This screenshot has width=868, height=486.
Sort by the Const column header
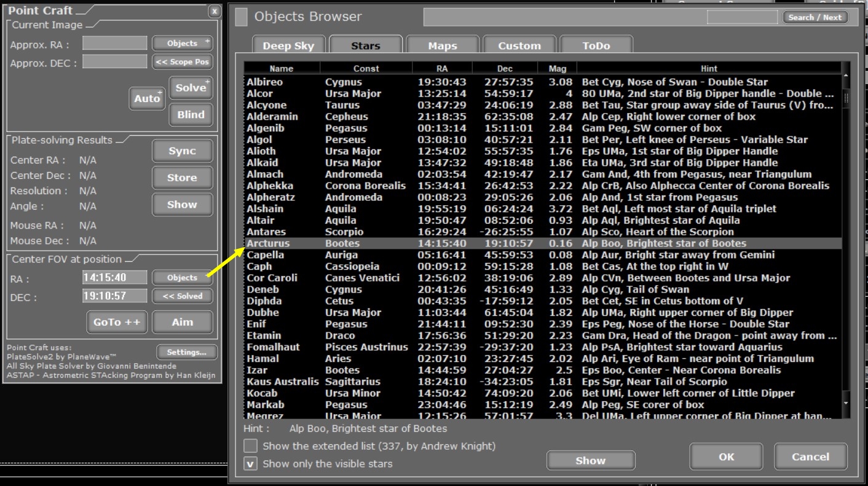click(366, 69)
